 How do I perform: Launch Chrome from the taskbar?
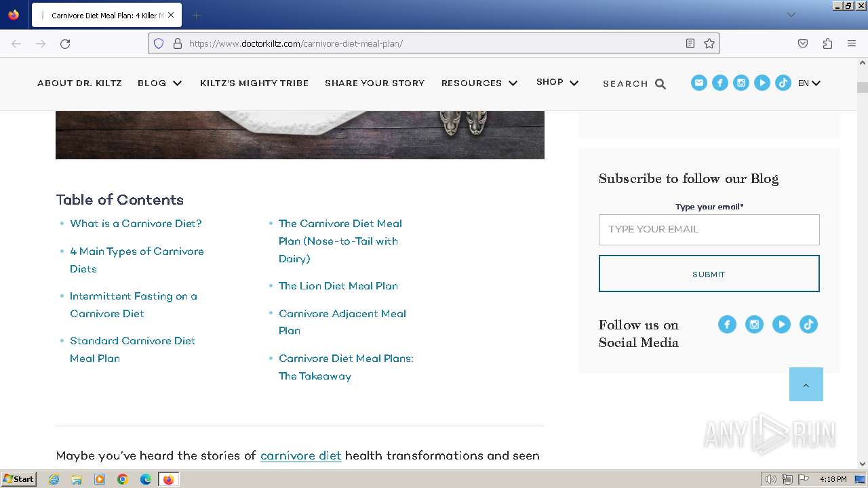click(x=123, y=479)
